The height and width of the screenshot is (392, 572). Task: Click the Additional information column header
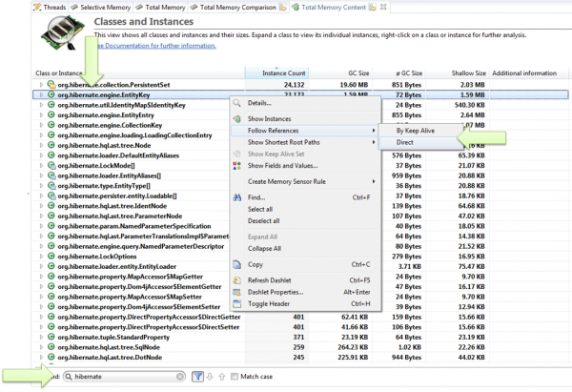tap(524, 73)
